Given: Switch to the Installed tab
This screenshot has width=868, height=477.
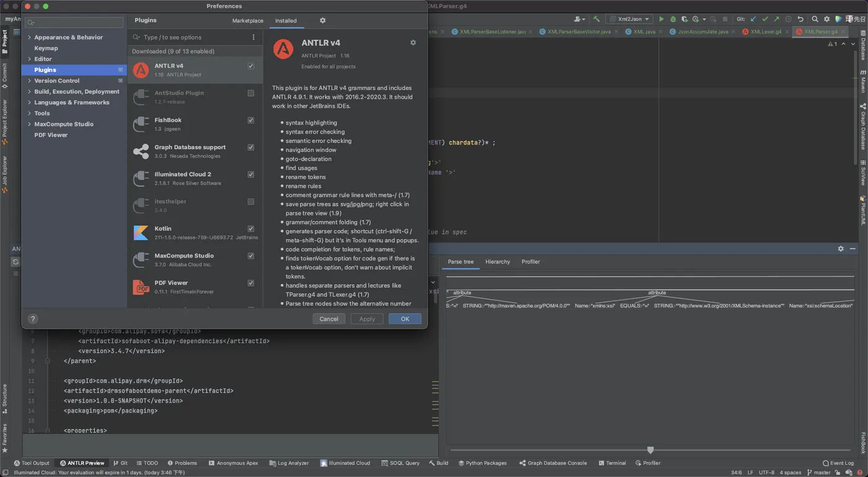Looking at the screenshot, I should pyautogui.click(x=286, y=21).
